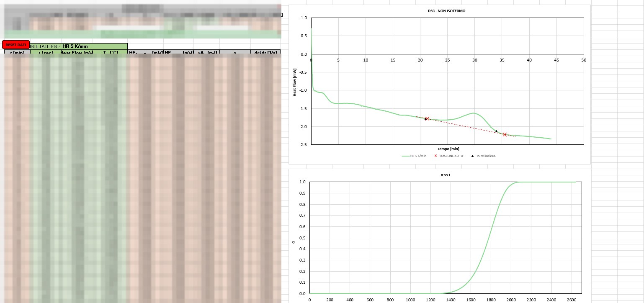The height and width of the screenshot is (303, 644).
Task: Select the 'α vs t' chart title
Action: (446, 175)
